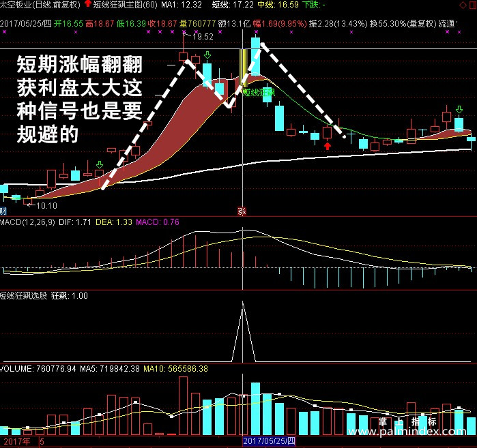Viewport: 477px width, 448px height.
Task: Open MACD(12,26,9) indicator parameters label
Action: [27, 222]
